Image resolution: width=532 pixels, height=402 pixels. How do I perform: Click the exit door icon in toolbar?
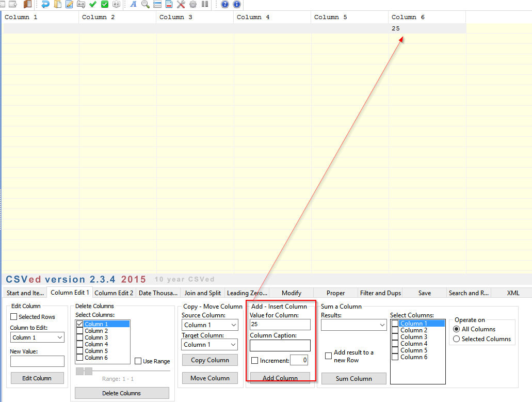(27, 4)
